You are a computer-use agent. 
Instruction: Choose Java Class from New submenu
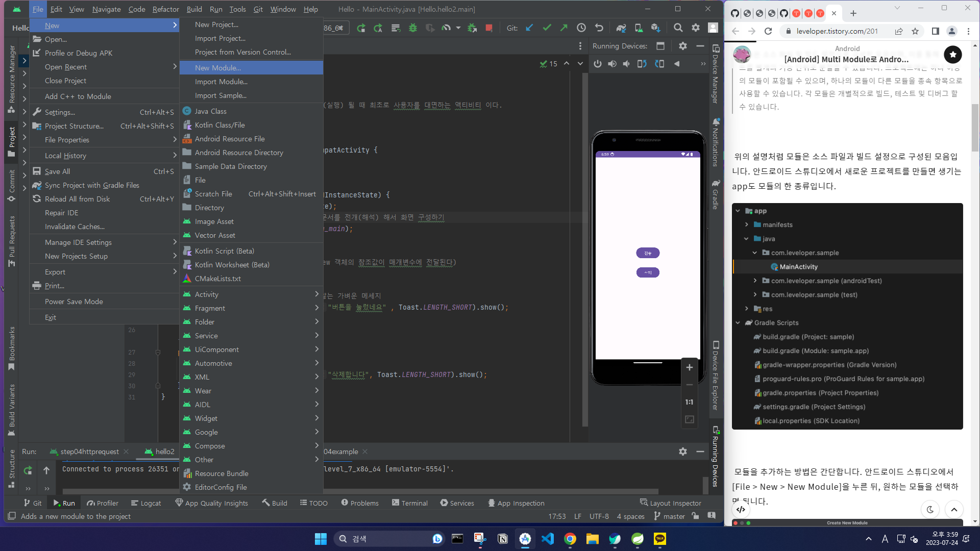pyautogui.click(x=251, y=111)
